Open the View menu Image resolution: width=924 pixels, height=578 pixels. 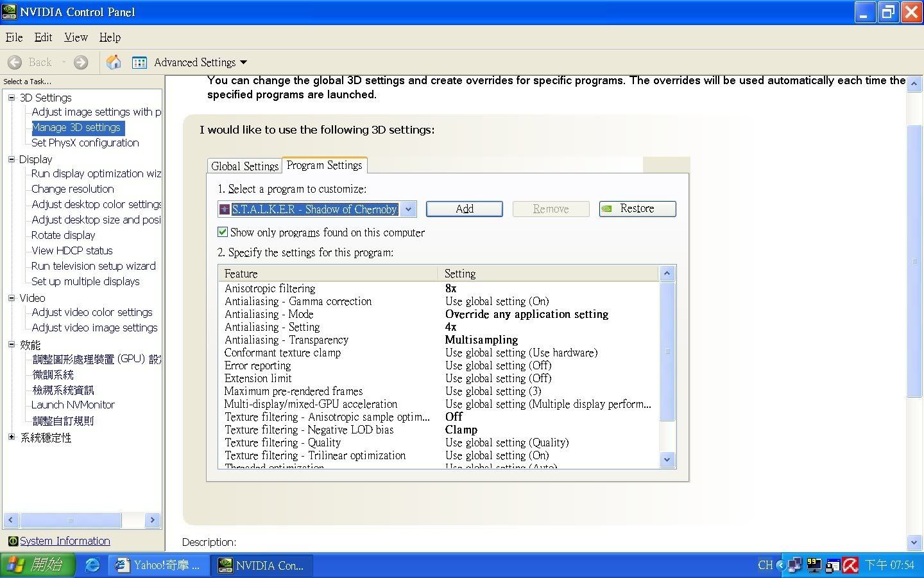76,37
